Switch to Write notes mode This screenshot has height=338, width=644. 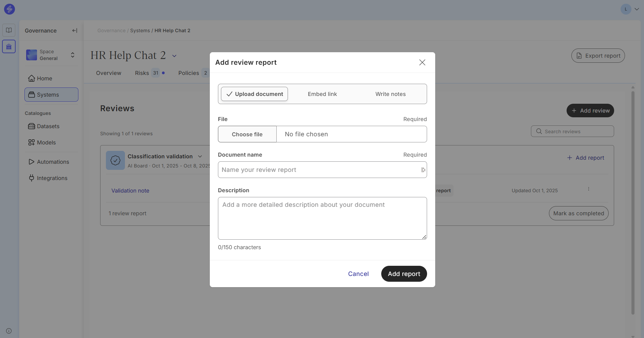(x=390, y=94)
